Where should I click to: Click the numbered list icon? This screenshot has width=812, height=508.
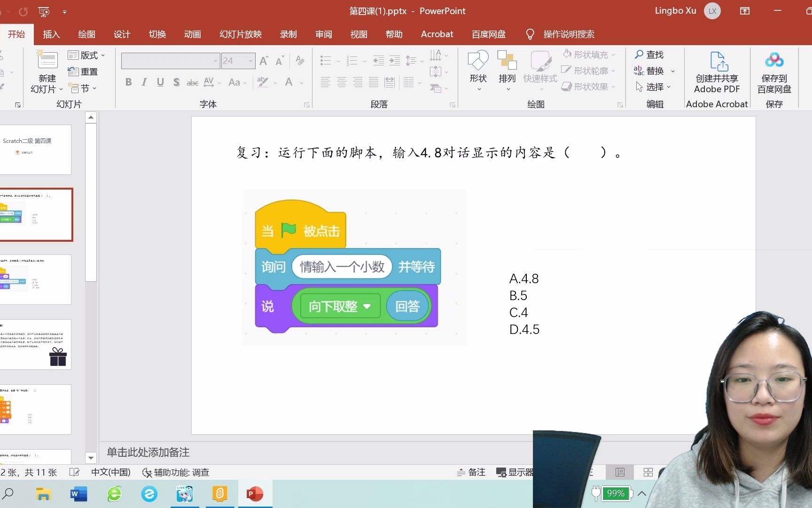[352, 61]
